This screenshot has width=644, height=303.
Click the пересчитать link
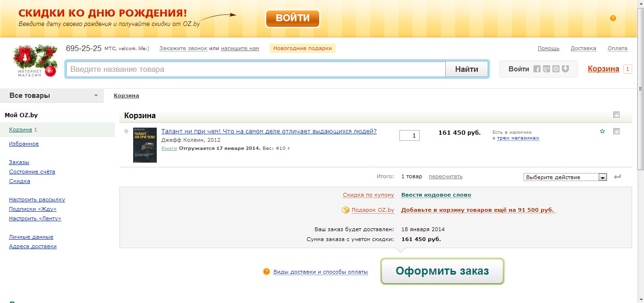[446, 176]
